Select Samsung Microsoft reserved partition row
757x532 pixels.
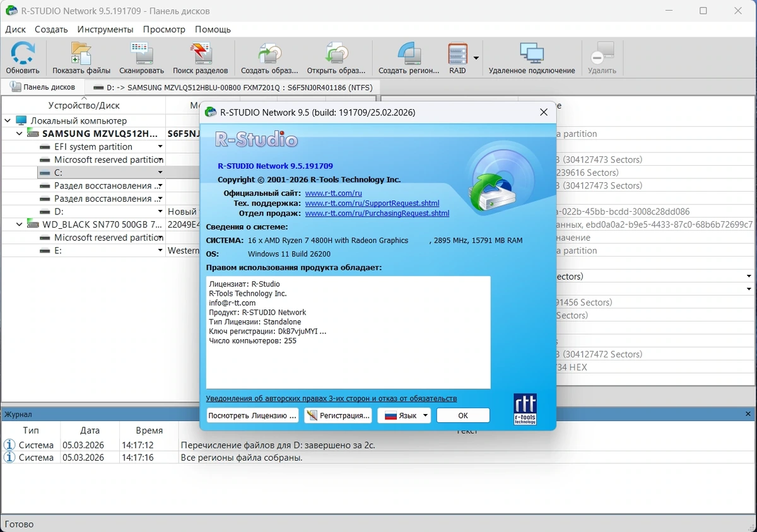(x=101, y=159)
